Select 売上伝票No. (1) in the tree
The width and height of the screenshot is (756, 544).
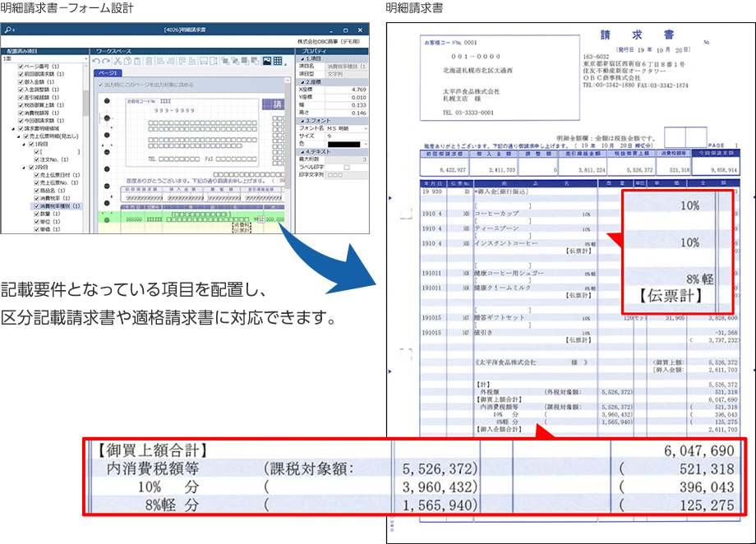(59, 182)
